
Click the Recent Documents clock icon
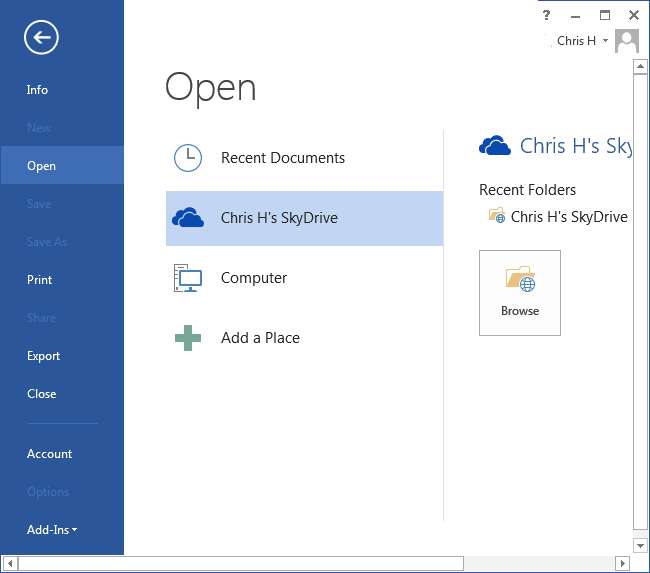(188, 158)
